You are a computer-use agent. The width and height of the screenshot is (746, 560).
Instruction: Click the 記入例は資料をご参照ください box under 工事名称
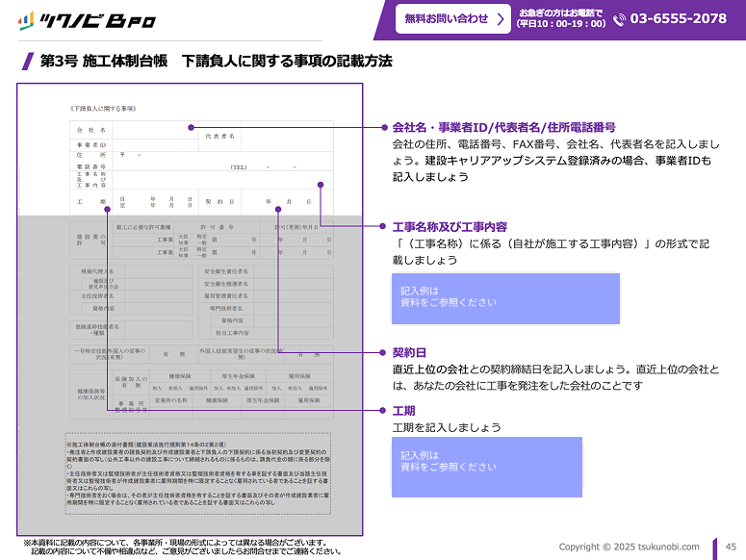[x=505, y=298]
